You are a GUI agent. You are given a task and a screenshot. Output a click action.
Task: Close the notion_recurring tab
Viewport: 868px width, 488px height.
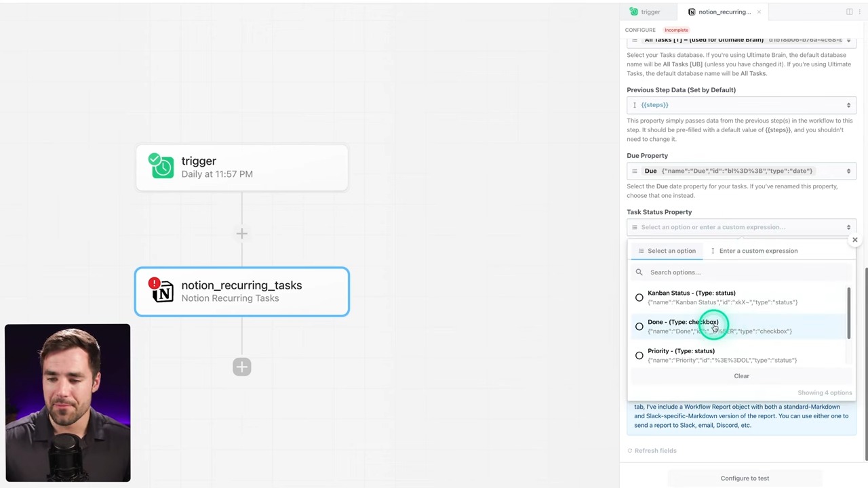tap(759, 12)
